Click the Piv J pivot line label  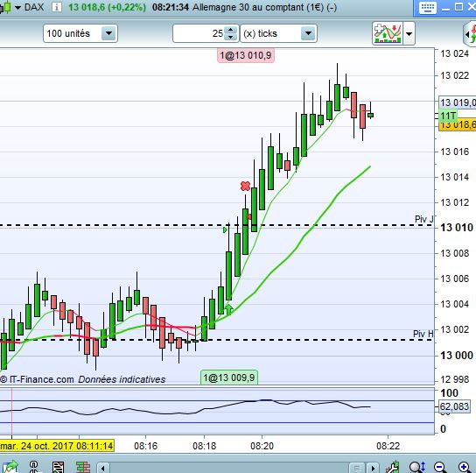tap(423, 219)
